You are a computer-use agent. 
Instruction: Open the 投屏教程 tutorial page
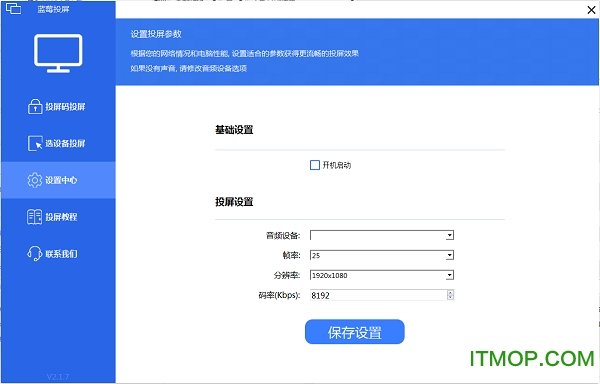click(x=58, y=217)
